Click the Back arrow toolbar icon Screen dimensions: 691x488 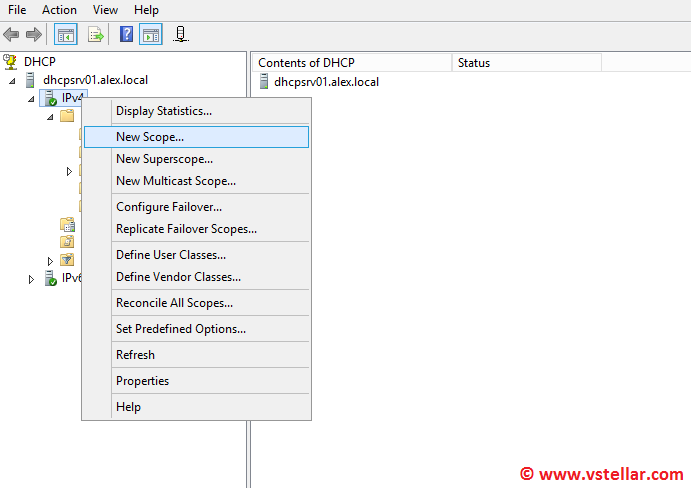pos(11,35)
